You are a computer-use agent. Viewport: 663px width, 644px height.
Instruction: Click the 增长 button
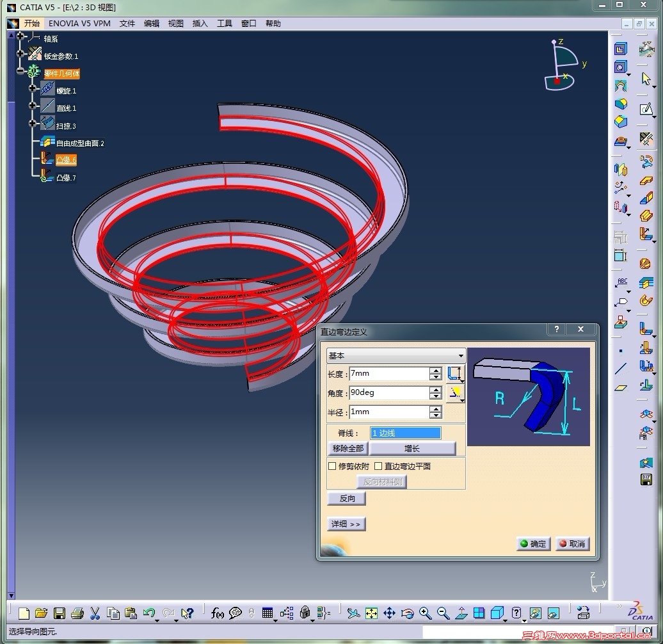pos(412,448)
